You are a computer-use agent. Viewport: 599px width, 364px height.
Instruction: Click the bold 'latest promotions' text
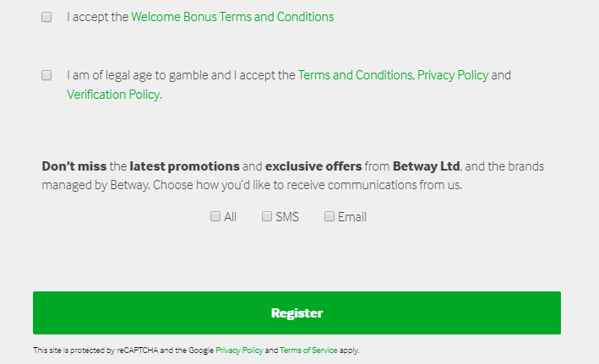coord(184,166)
